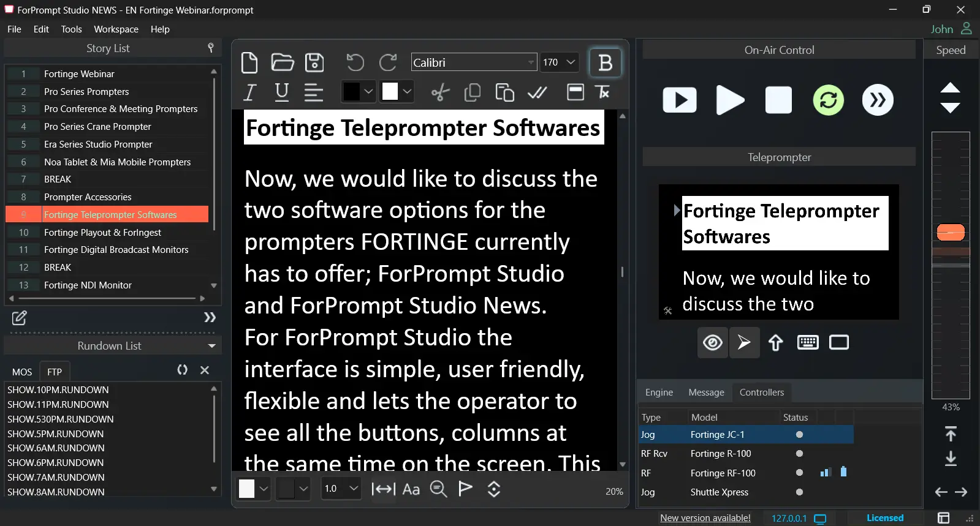Redo the last edit
Image resolution: width=980 pixels, height=526 pixels.
click(388, 62)
